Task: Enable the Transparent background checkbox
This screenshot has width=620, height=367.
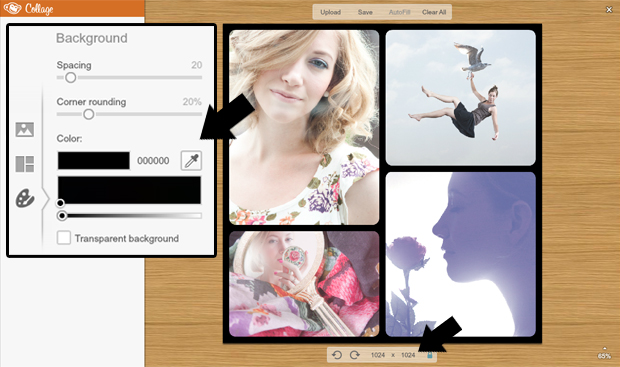Action: [64, 238]
